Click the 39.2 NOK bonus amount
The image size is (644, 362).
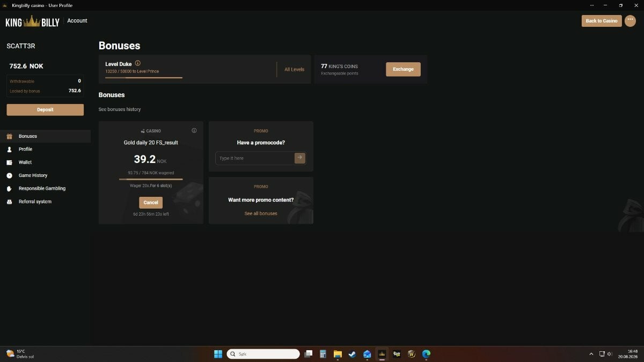pyautogui.click(x=150, y=159)
